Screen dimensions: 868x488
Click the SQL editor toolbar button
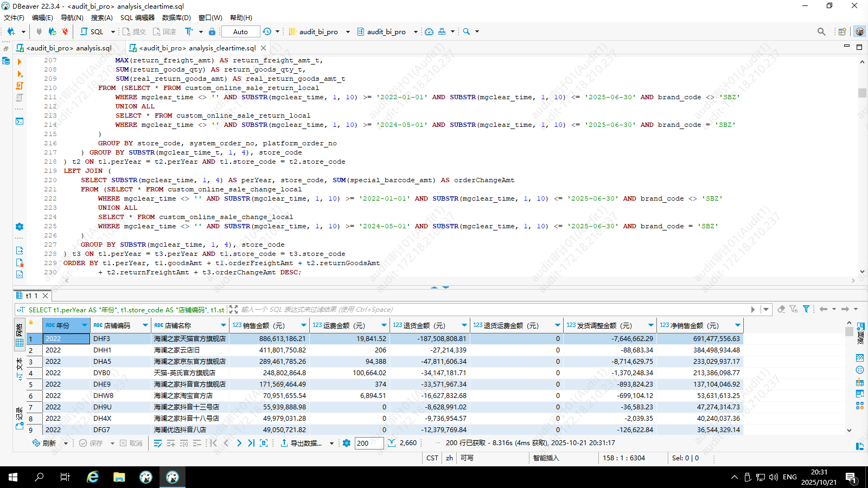tap(92, 31)
